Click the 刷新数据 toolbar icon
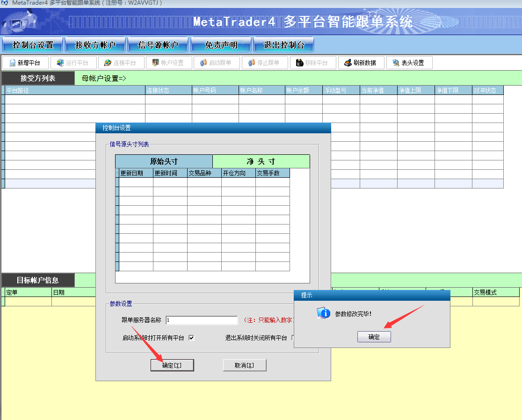This screenshot has width=522, height=420. tap(348, 63)
